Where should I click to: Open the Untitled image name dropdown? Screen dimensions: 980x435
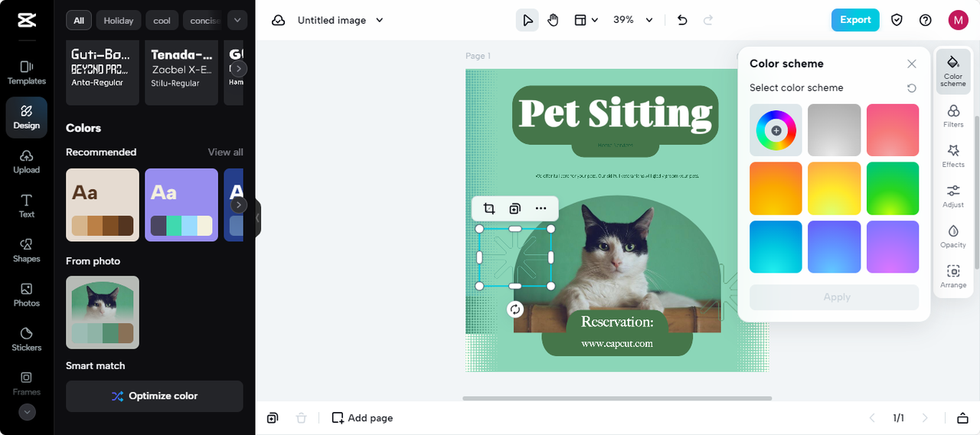coord(341,20)
